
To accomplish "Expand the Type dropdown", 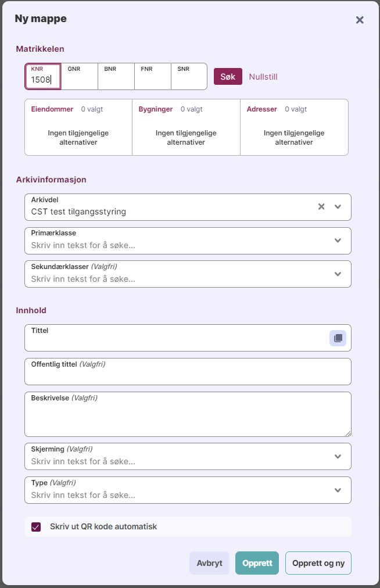I will point(338,490).
